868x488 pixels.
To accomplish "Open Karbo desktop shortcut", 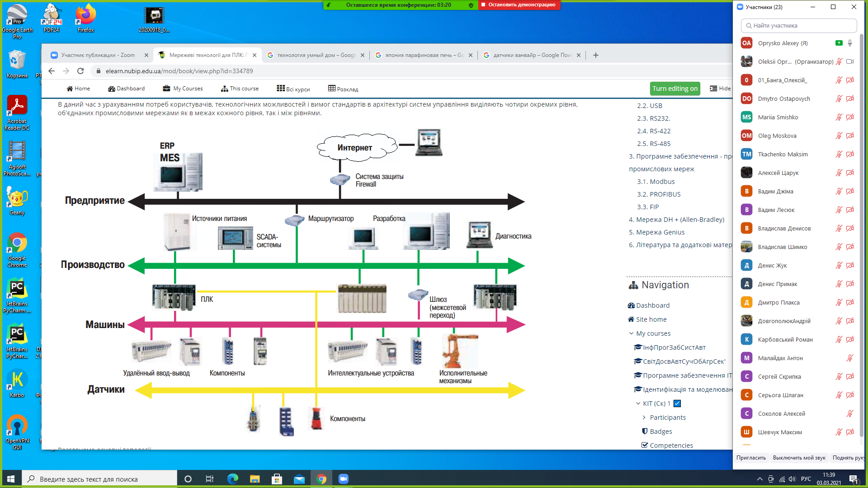I will pos(17,384).
